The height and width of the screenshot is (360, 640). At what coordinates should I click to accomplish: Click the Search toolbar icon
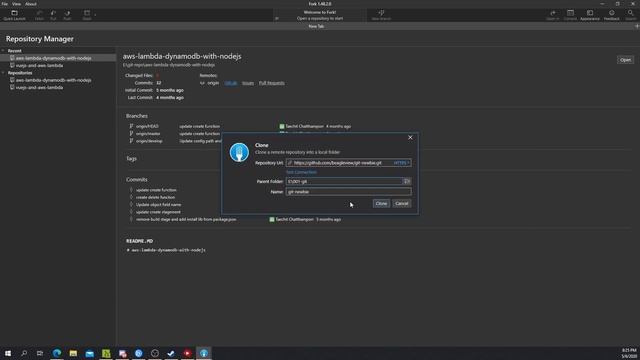[631, 15]
